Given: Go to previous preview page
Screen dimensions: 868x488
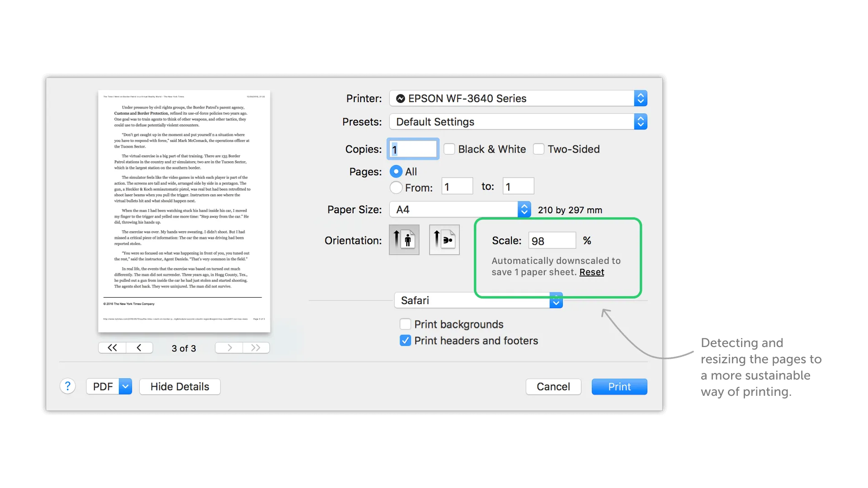Looking at the screenshot, I should (x=139, y=347).
